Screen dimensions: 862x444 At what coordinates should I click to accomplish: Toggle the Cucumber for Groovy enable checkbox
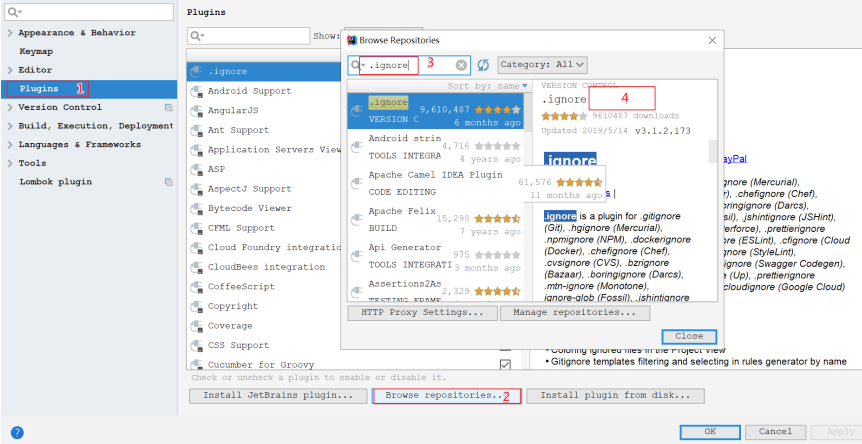tap(505, 365)
